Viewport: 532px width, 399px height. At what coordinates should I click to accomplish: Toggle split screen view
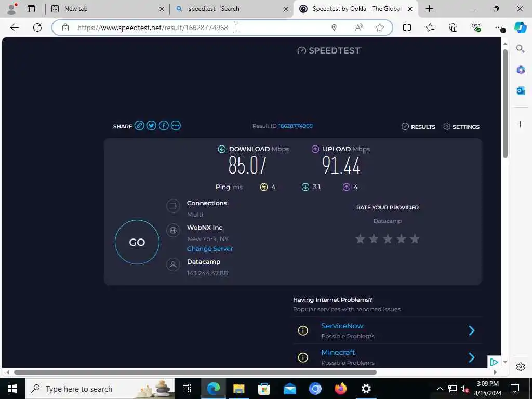click(x=407, y=28)
